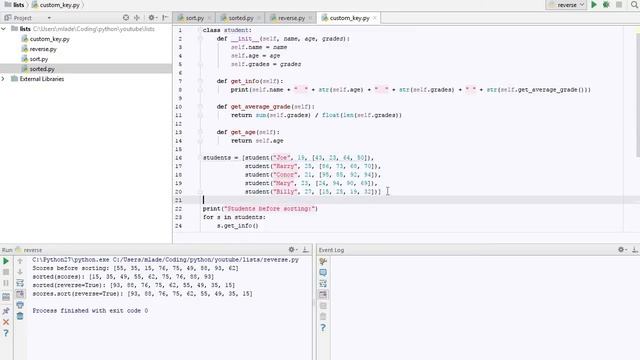Fold the students list at line 16
This screenshot has width=640, height=360.
coord(200,158)
